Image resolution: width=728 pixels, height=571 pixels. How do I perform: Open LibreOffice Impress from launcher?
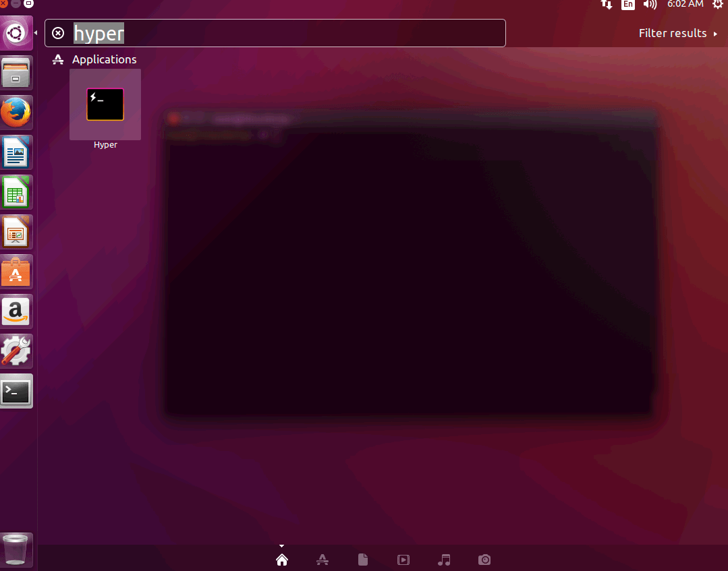click(x=16, y=232)
